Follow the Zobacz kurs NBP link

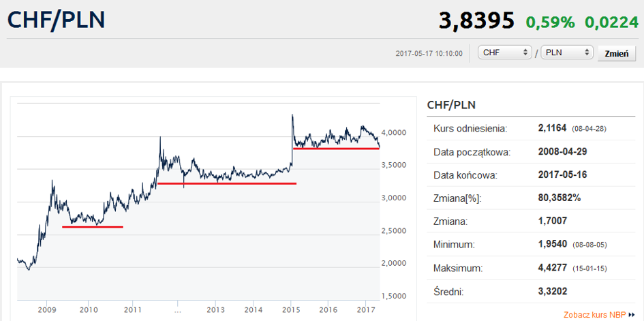click(594, 315)
